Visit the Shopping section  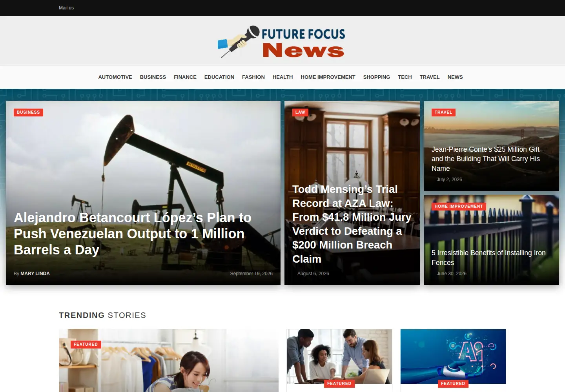(377, 77)
